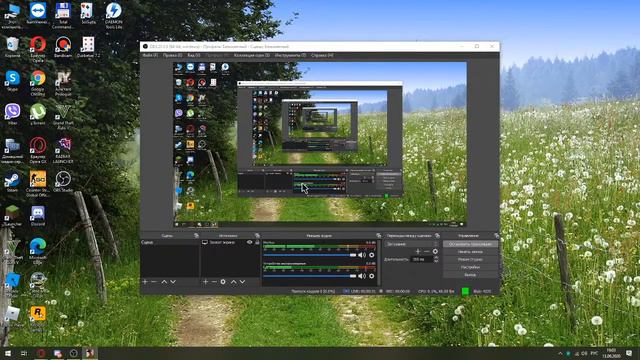Click the Stop Streaming button
This screenshot has width=640, height=360.
470,244
